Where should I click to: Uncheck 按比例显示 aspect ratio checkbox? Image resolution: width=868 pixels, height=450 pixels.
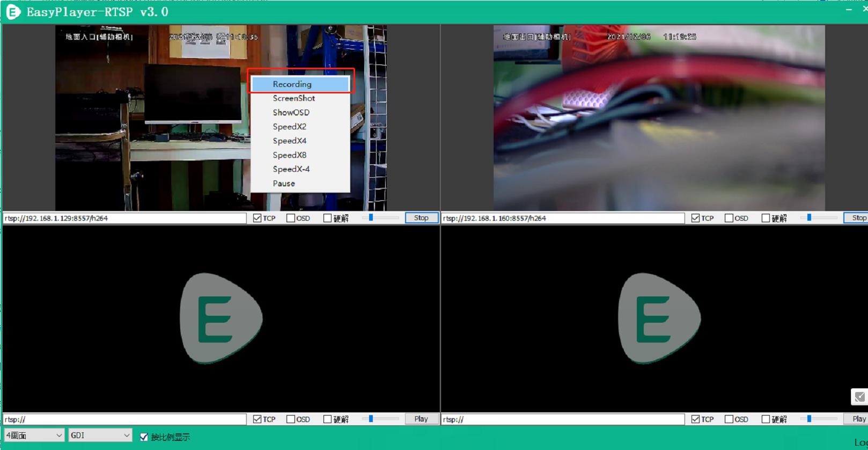coord(144,437)
